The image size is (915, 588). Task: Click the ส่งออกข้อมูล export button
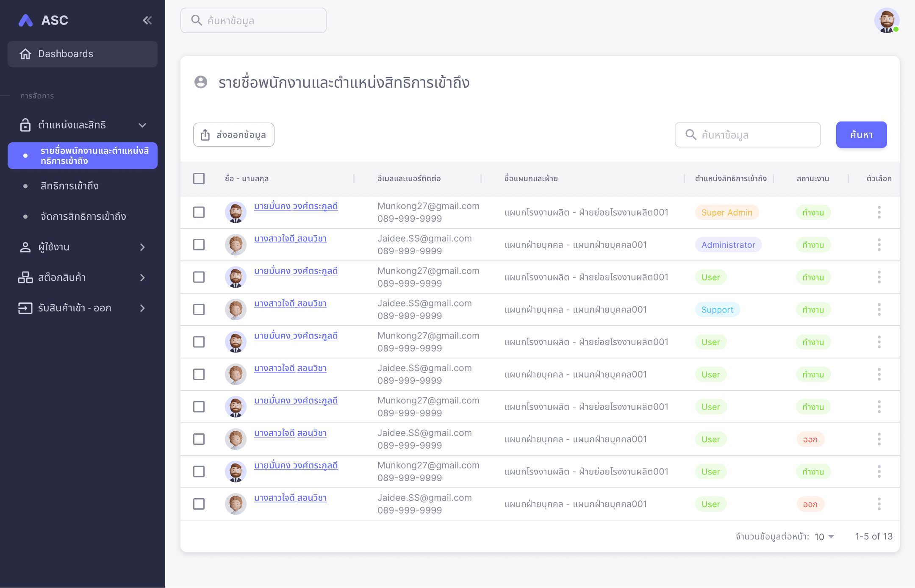[233, 135]
